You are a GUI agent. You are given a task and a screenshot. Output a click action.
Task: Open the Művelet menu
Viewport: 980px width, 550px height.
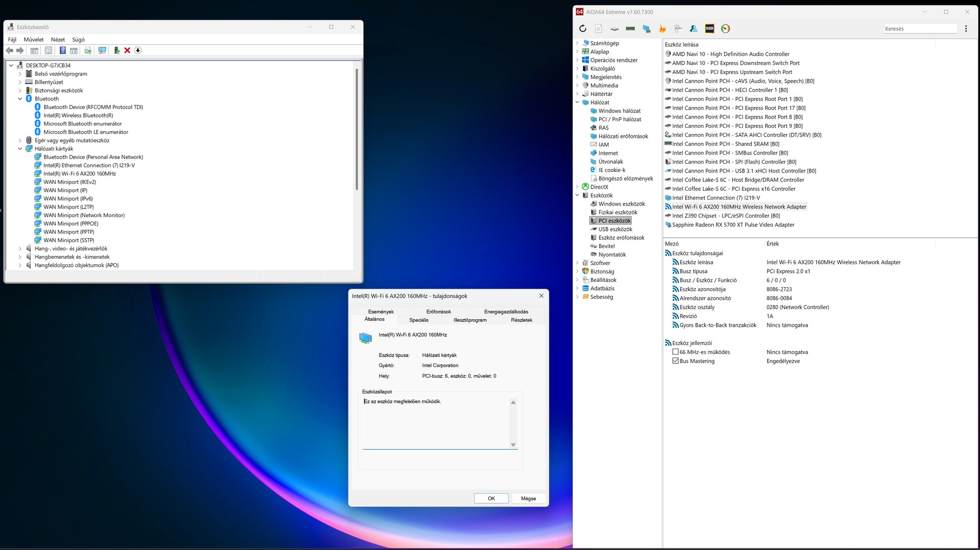tap(33, 40)
